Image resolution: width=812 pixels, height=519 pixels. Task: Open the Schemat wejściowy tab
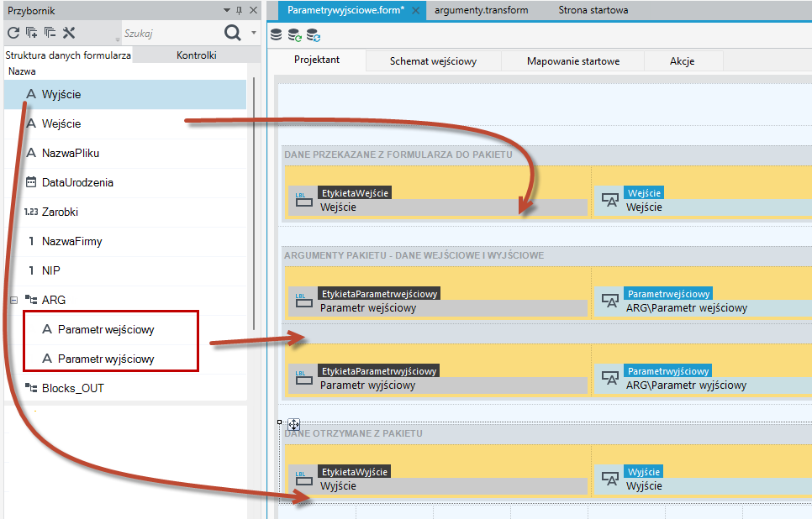(x=433, y=61)
